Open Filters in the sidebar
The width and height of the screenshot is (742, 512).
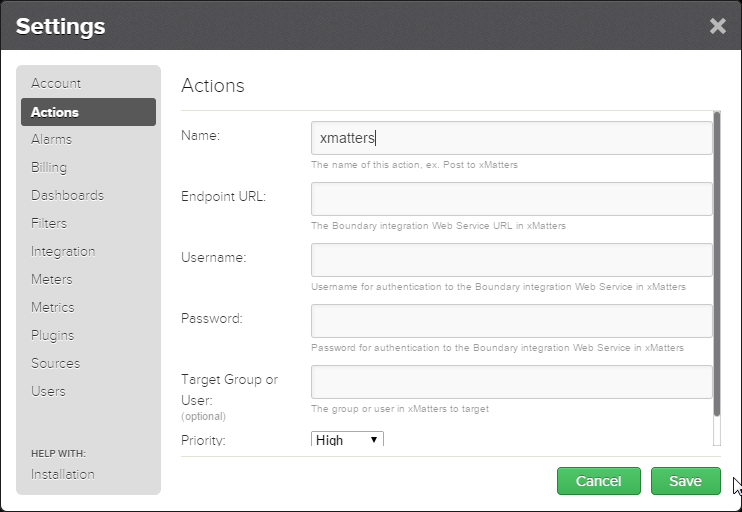pyautogui.click(x=49, y=223)
